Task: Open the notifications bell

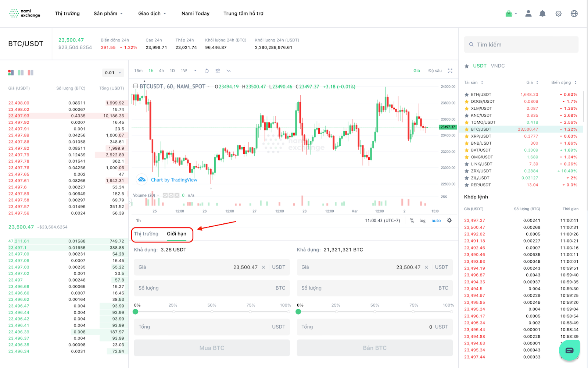Action: (542, 14)
